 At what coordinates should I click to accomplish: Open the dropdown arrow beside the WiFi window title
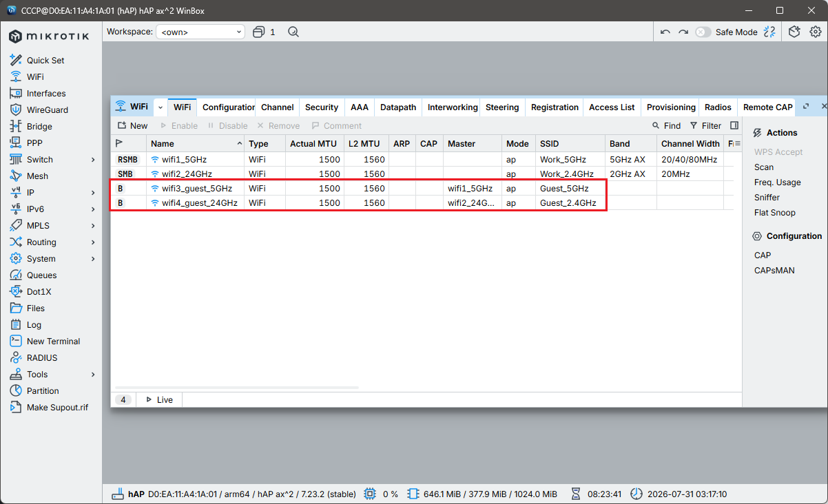[x=160, y=107]
